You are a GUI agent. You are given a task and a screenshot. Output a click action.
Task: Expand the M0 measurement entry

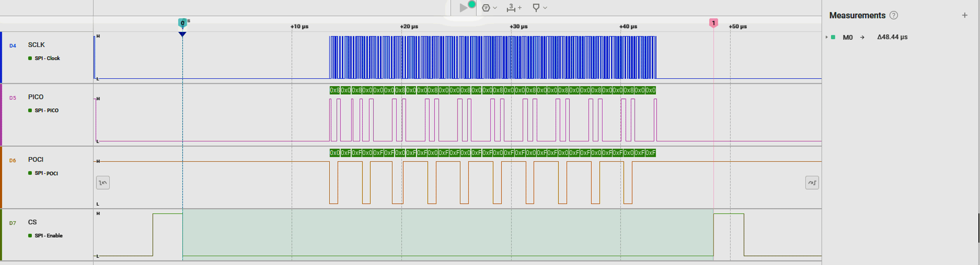point(826,37)
